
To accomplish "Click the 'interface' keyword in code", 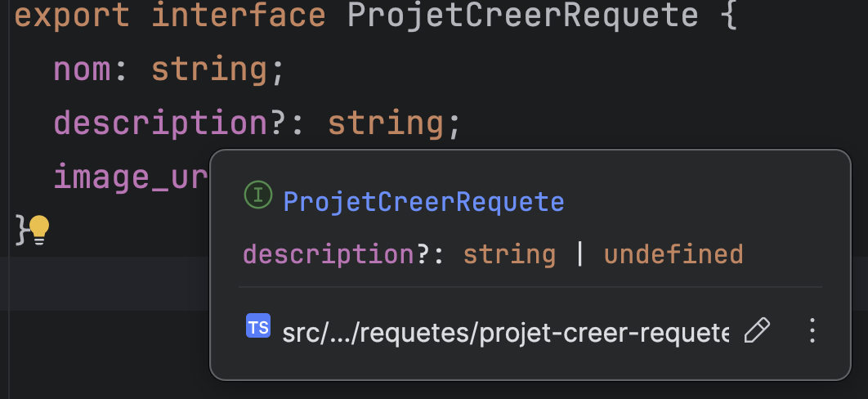I will tap(239, 16).
